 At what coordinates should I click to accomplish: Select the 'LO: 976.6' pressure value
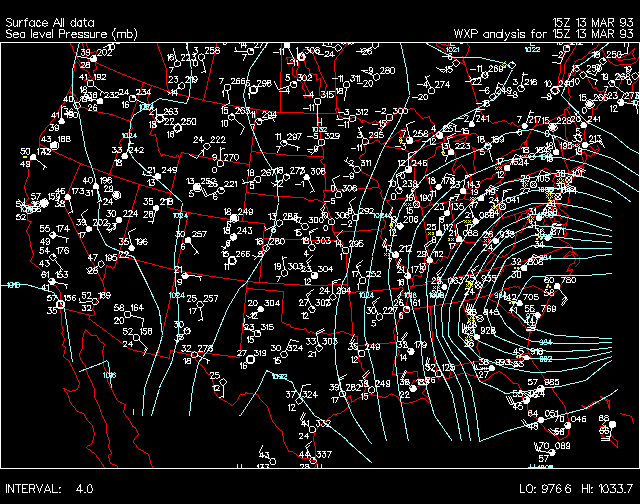pyautogui.click(x=545, y=489)
